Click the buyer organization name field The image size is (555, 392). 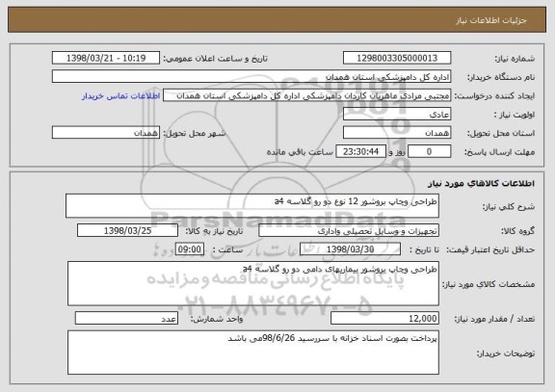pos(251,76)
